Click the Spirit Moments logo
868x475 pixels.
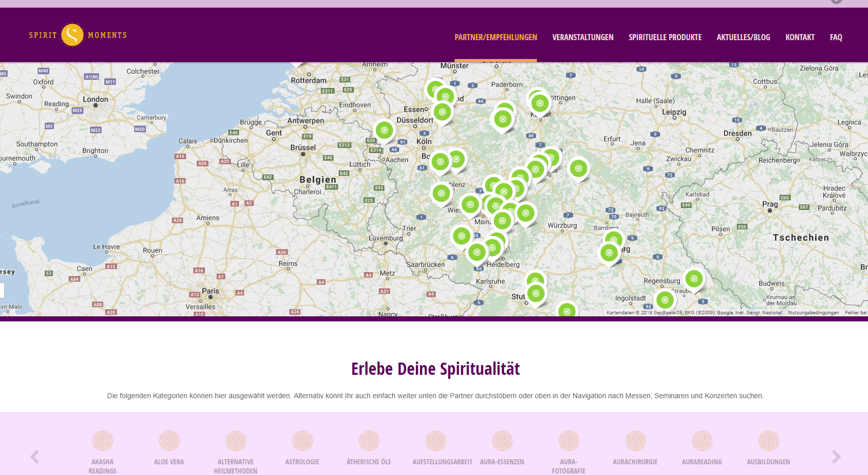[x=78, y=35]
